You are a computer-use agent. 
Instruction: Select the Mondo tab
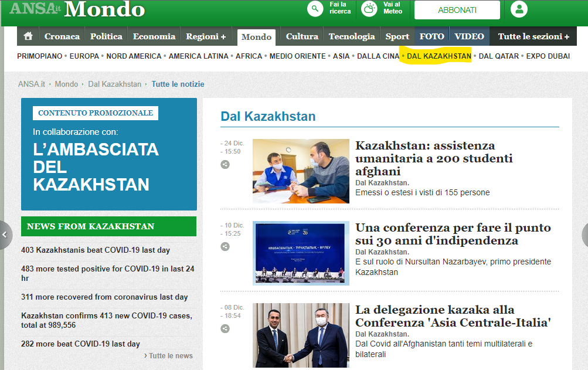[x=257, y=37]
